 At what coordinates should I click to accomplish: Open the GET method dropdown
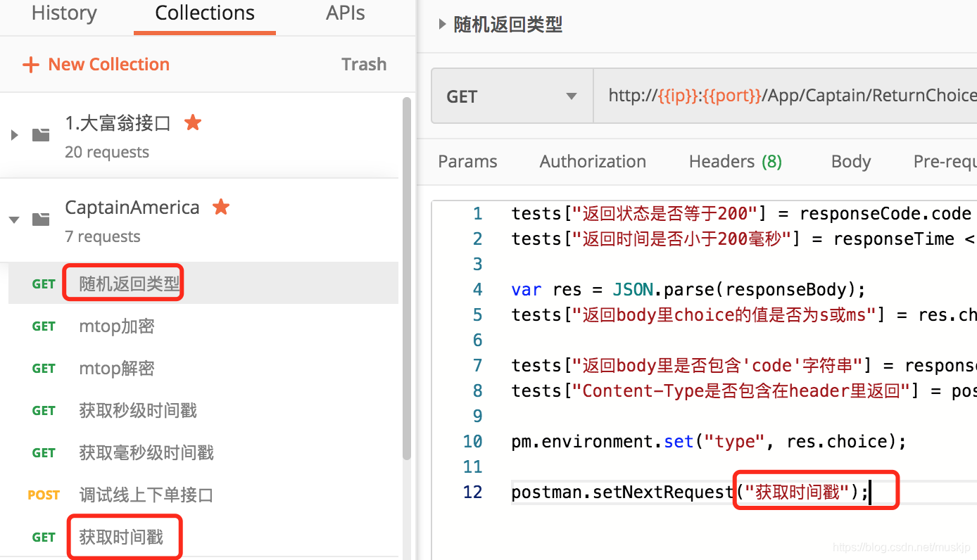512,96
